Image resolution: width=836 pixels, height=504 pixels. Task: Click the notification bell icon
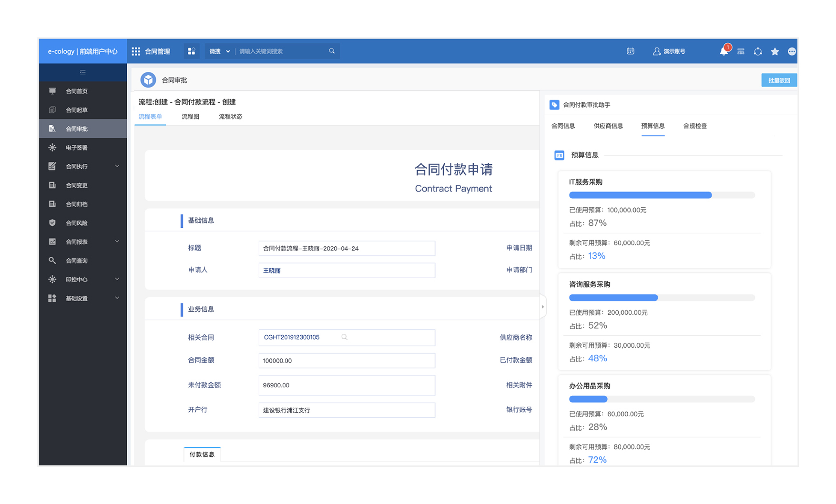724,51
